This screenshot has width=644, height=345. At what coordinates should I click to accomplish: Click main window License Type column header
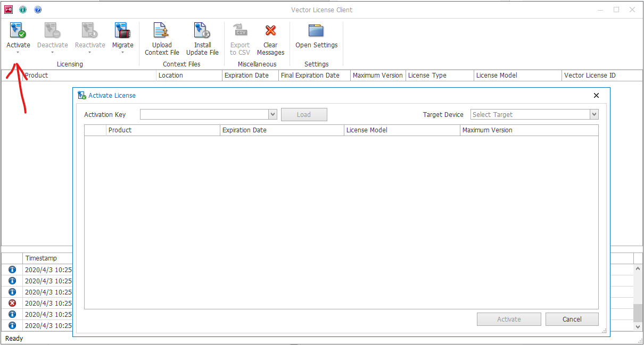(440, 75)
